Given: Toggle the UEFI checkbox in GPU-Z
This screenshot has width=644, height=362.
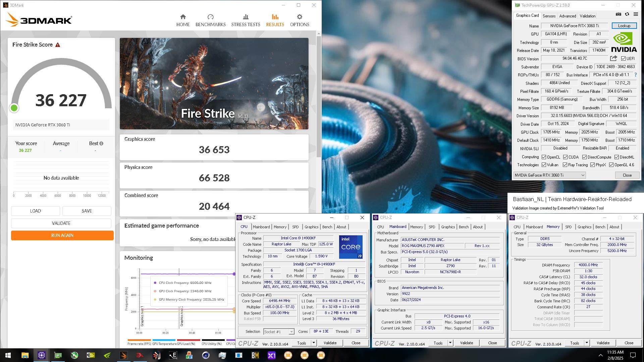Looking at the screenshot, I should [x=623, y=59].
